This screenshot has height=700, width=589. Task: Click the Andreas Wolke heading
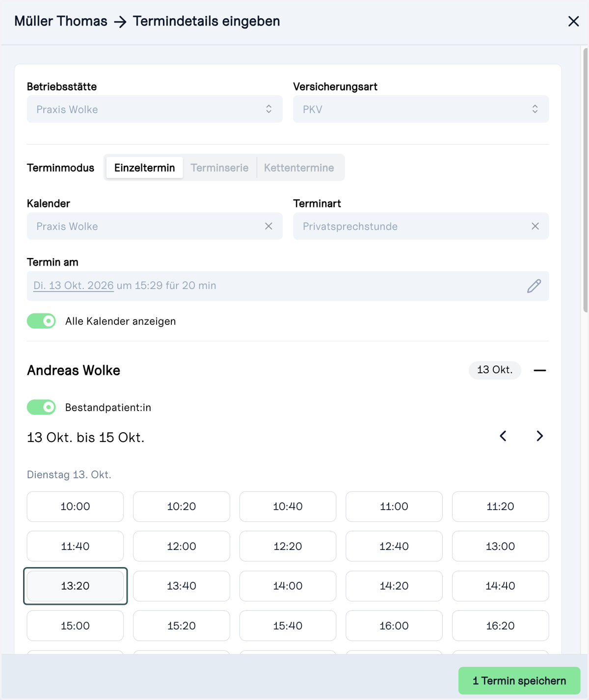point(74,370)
